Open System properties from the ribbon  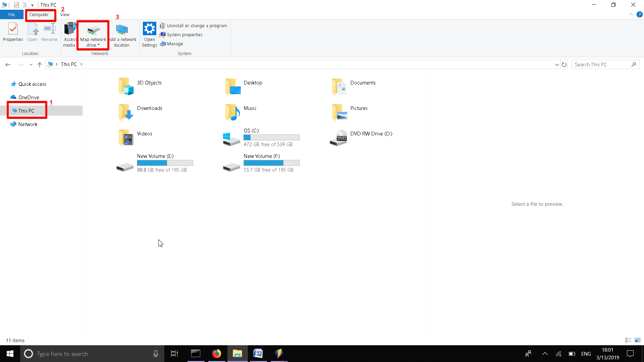[x=163, y=35]
